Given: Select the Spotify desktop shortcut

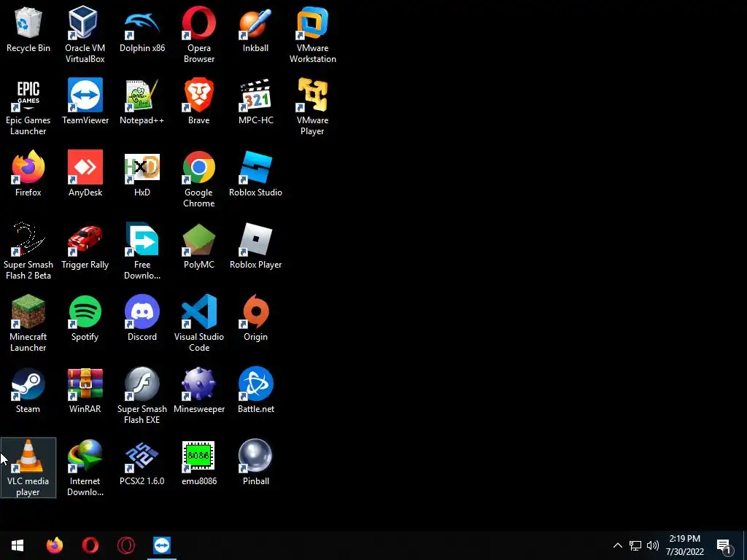Looking at the screenshot, I should pos(85,319).
